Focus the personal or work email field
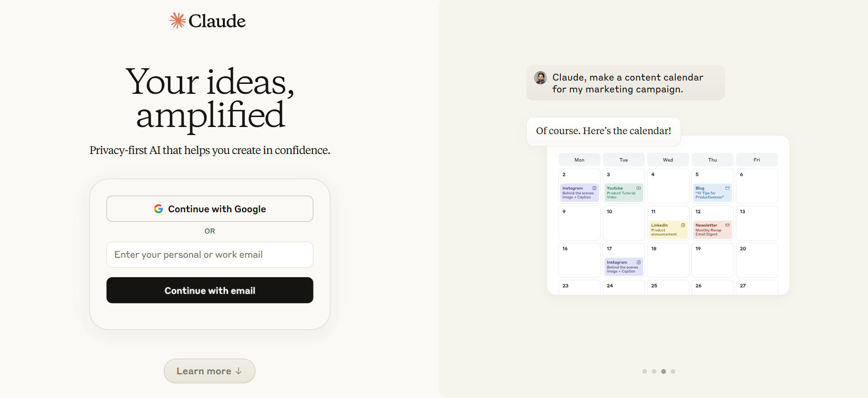This screenshot has width=868, height=398. [210, 255]
